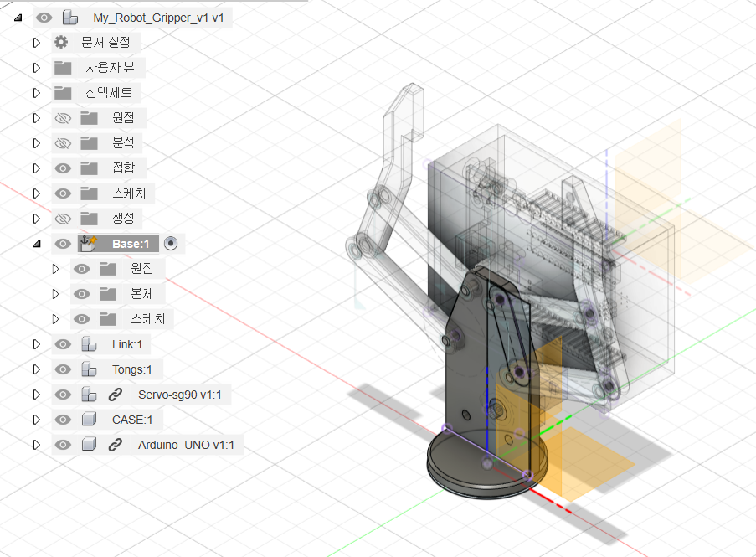Select the Link:1 label
The image size is (756, 557).
tap(127, 344)
